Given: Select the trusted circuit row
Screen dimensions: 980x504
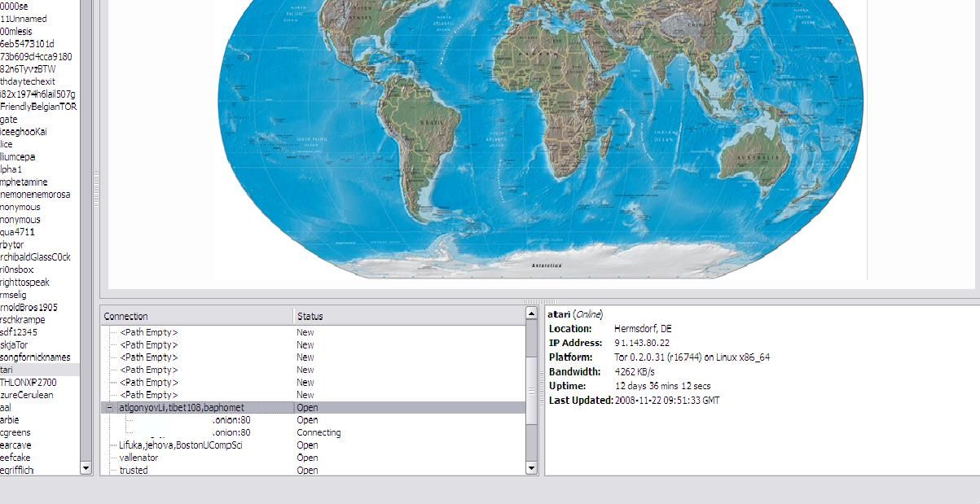Looking at the screenshot, I should pos(134,470).
